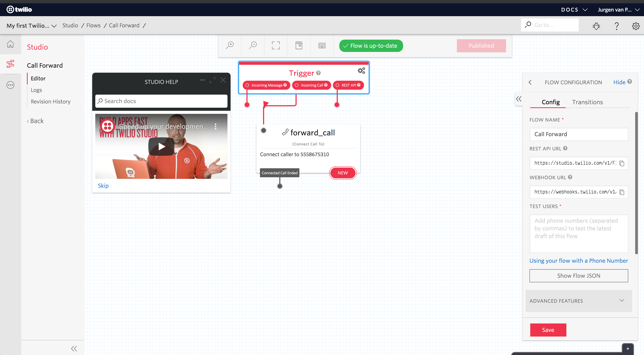644x355 pixels.
Task: Click the Call Forward breadcrumb
Action: coord(124,26)
